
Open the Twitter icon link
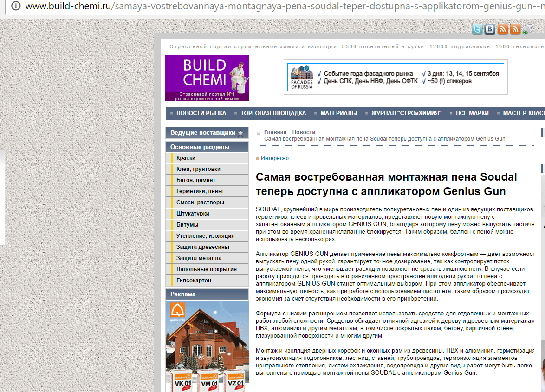(477, 29)
